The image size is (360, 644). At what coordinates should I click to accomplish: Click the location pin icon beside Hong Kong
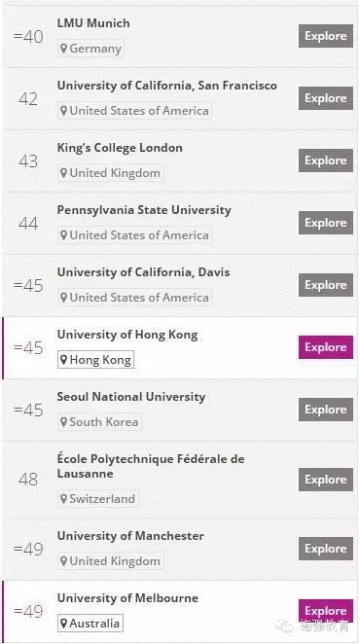63,360
